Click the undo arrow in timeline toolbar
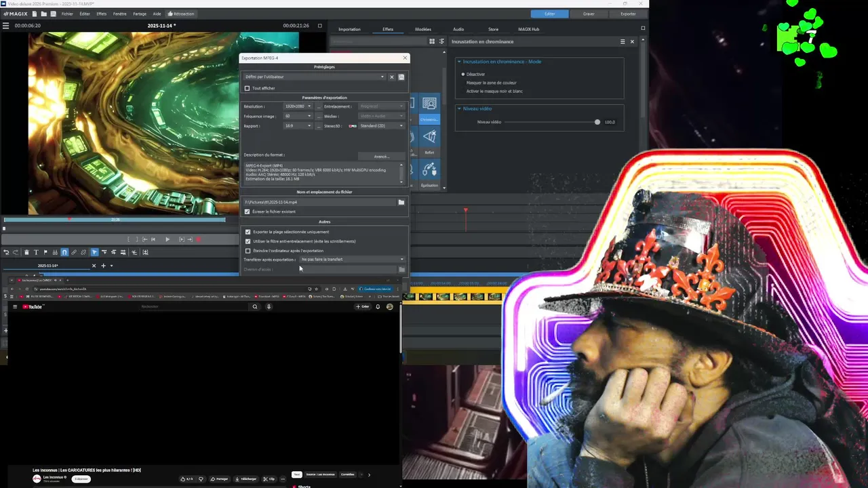 (x=6, y=252)
